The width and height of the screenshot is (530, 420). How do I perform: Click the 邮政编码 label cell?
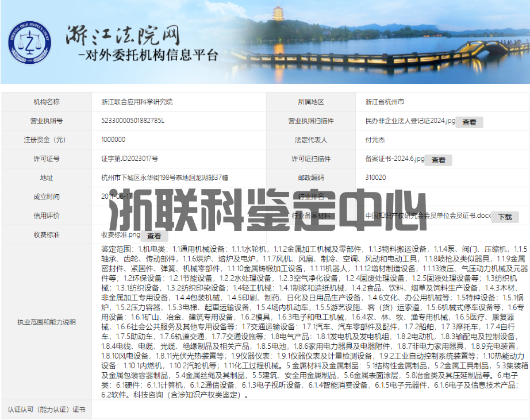point(311,178)
